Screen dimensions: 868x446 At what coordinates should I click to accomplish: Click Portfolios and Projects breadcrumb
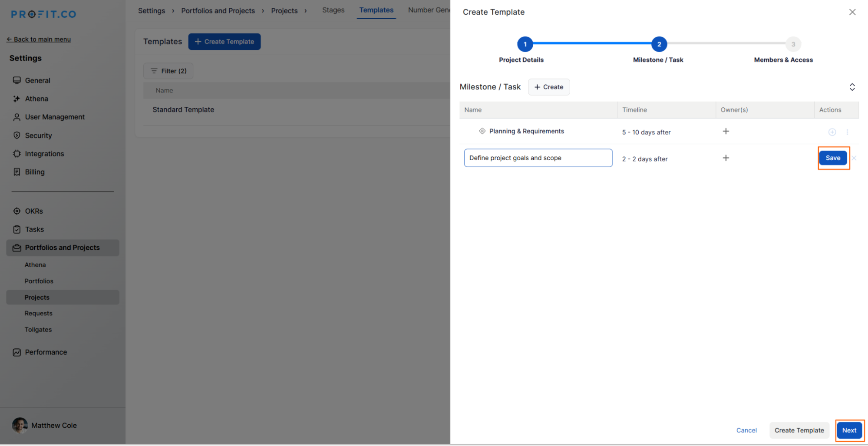[x=218, y=10]
